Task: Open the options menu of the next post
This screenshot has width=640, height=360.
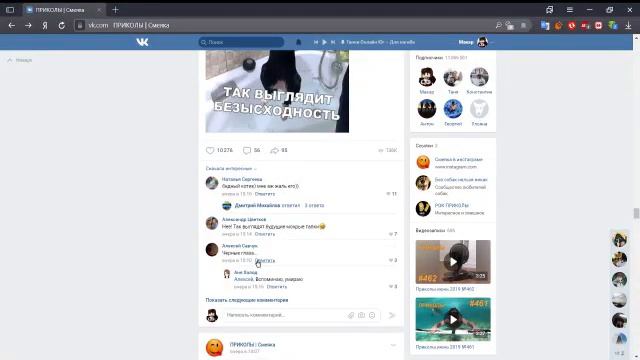Action: point(393,345)
